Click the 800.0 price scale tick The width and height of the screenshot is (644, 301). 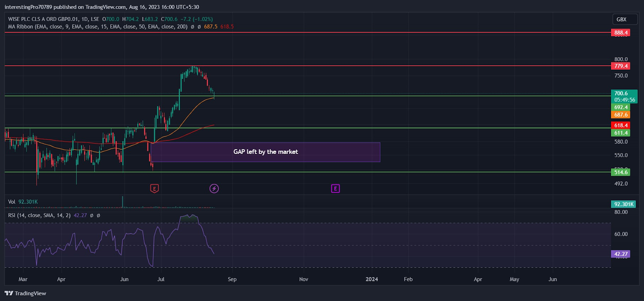coord(621,59)
